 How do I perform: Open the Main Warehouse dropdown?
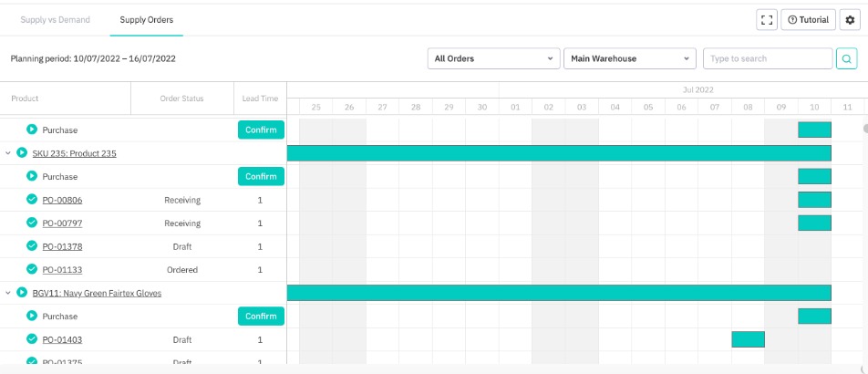[x=629, y=58]
